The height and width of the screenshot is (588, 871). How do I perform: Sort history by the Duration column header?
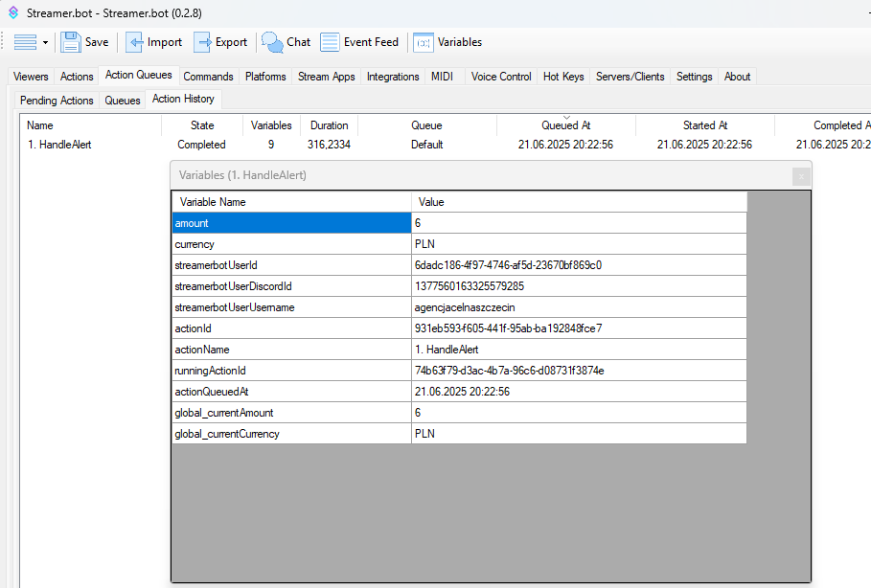330,125
